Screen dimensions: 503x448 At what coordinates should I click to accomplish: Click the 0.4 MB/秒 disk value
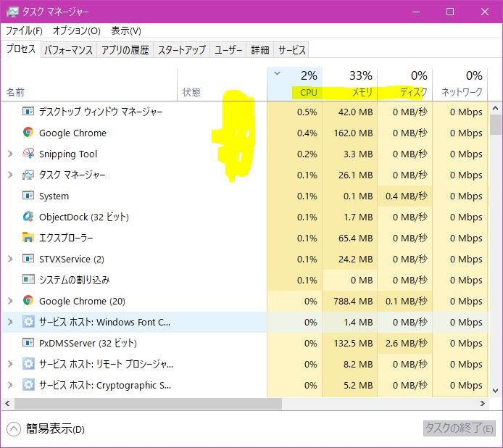coord(407,196)
